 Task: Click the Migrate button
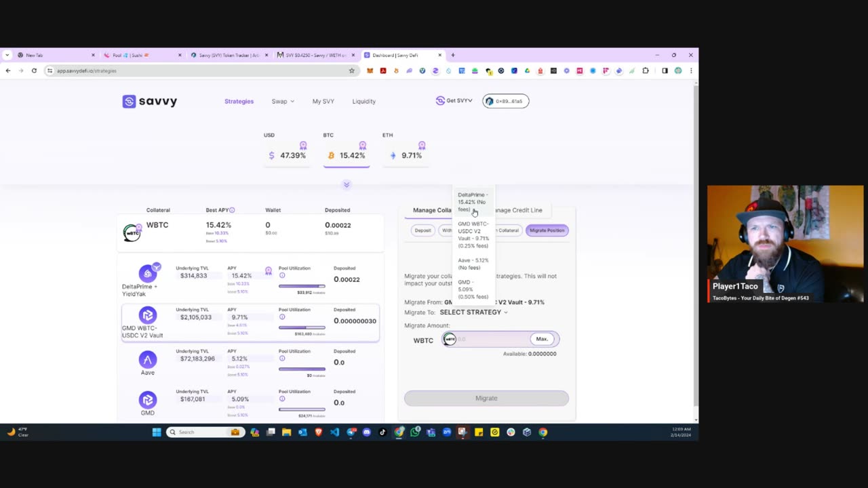486,398
